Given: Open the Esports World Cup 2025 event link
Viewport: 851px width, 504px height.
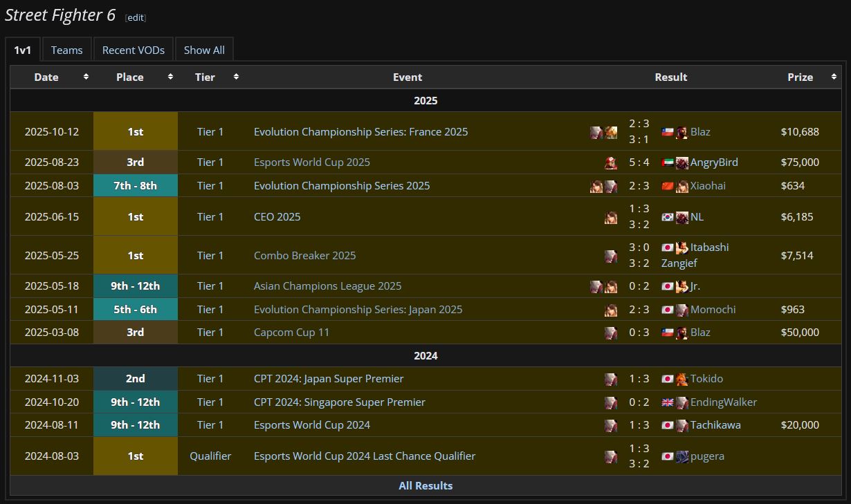Looking at the screenshot, I should (312, 162).
